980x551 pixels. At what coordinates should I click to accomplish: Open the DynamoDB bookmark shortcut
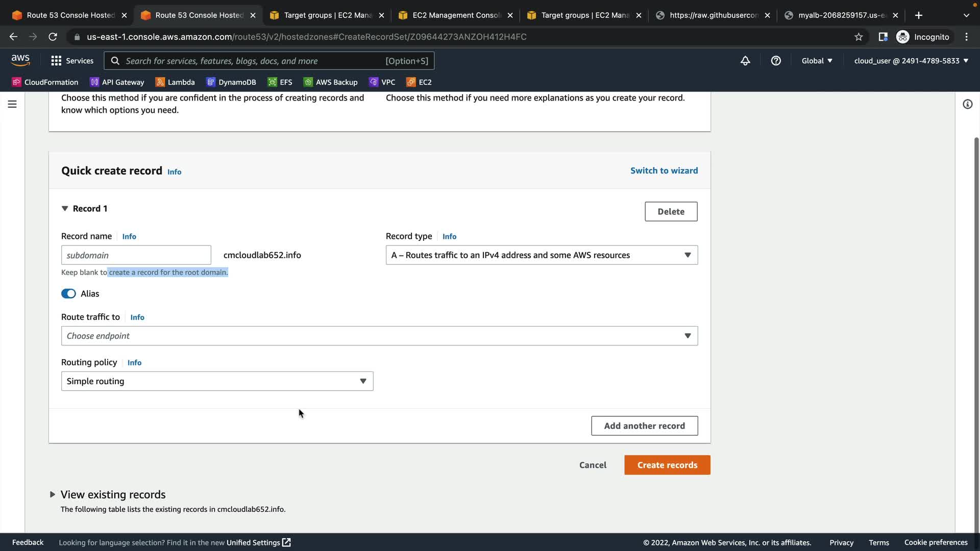click(x=231, y=82)
